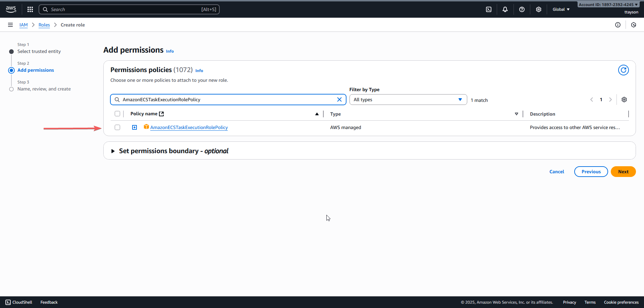The height and width of the screenshot is (308, 644).
Task: Select all policies with header checkbox
Action: click(117, 114)
